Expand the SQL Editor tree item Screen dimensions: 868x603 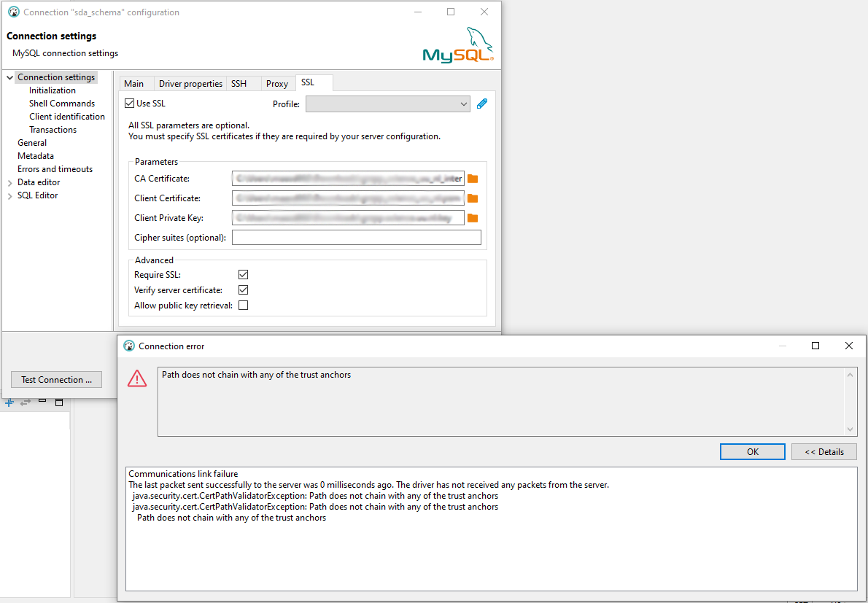9,195
